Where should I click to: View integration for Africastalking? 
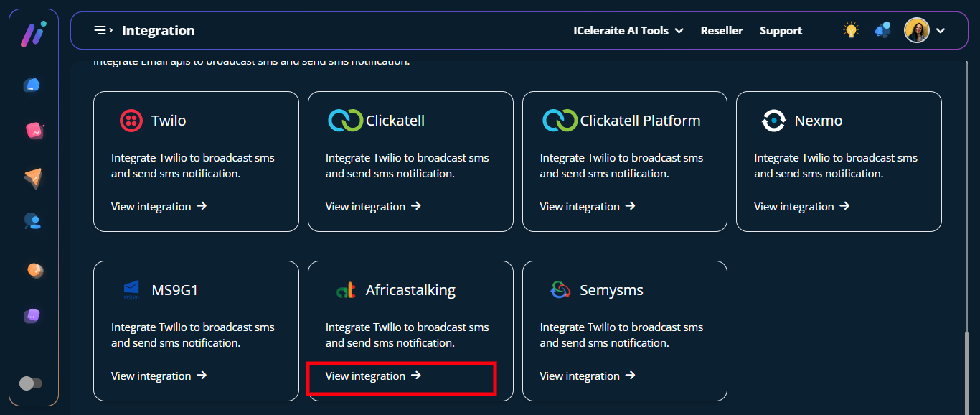(373, 376)
